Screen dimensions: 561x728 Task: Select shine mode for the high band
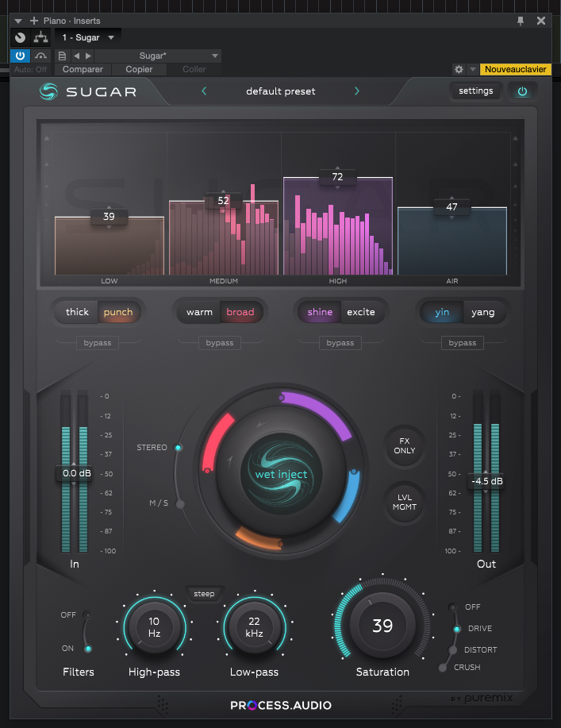(320, 312)
